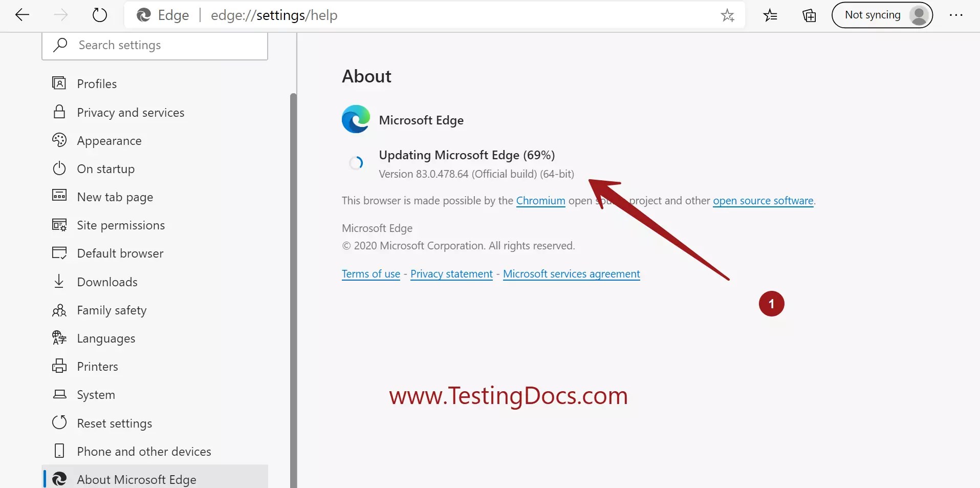Image resolution: width=980 pixels, height=488 pixels.
Task: Follow the Chromium project link
Action: coord(540,201)
